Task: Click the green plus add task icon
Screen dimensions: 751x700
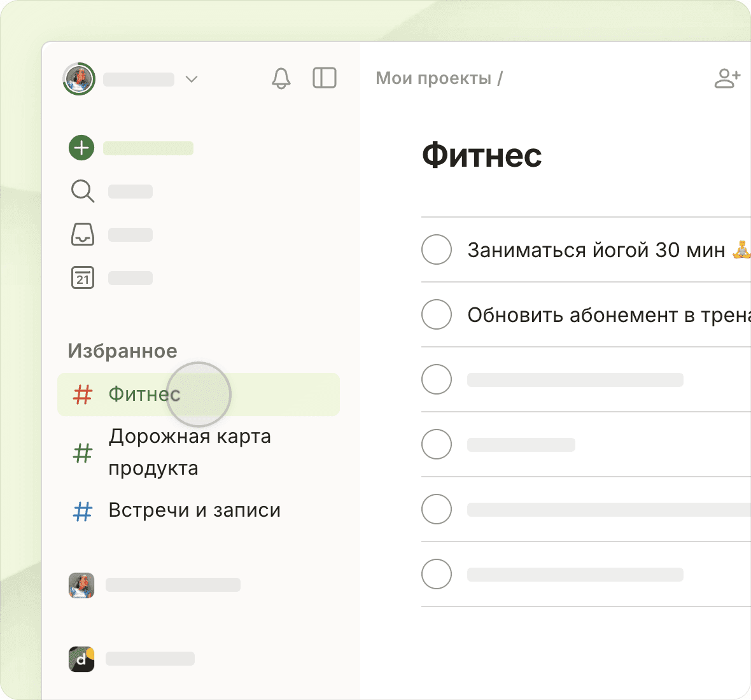Action: click(x=81, y=148)
